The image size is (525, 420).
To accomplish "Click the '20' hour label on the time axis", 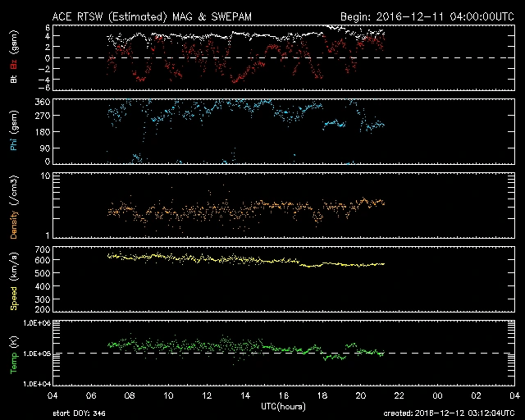I will 361,395.
